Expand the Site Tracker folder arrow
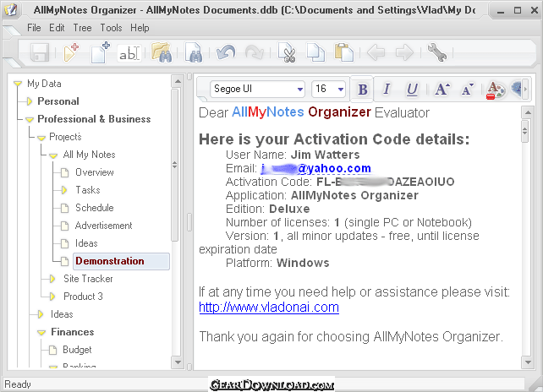The width and height of the screenshot is (543, 392). point(52,279)
